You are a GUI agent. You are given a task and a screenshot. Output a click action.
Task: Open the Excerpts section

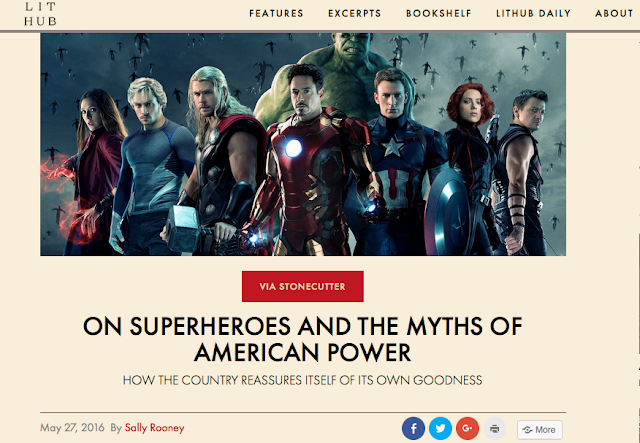tap(354, 13)
